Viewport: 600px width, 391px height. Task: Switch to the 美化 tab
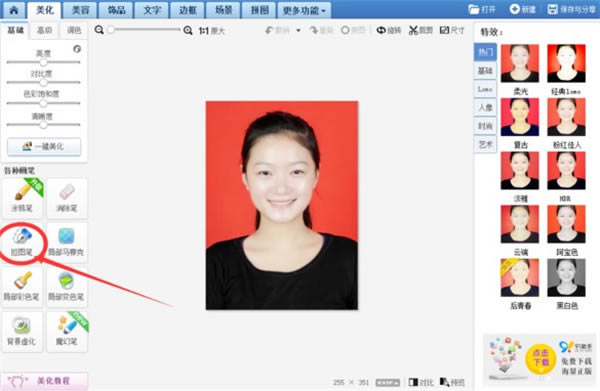click(x=45, y=10)
